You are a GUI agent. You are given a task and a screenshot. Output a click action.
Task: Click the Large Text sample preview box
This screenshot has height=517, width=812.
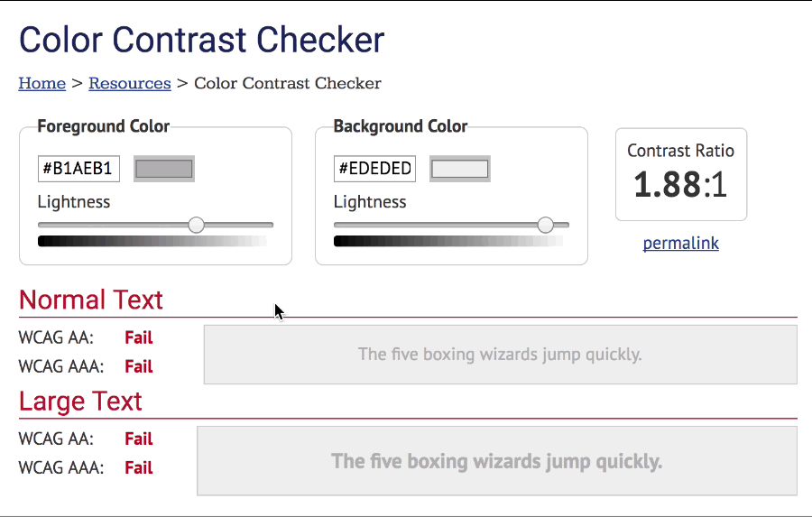[x=496, y=461]
